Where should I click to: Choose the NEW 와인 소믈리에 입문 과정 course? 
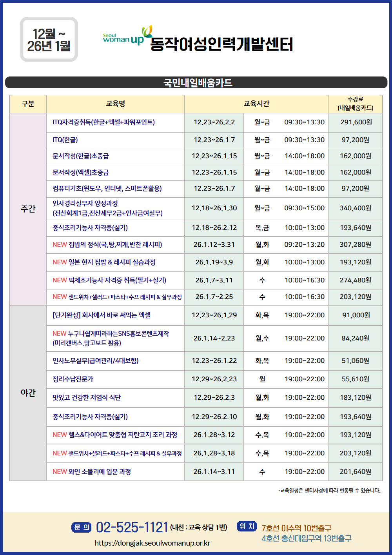pyautogui.click(x=92, y=472)
